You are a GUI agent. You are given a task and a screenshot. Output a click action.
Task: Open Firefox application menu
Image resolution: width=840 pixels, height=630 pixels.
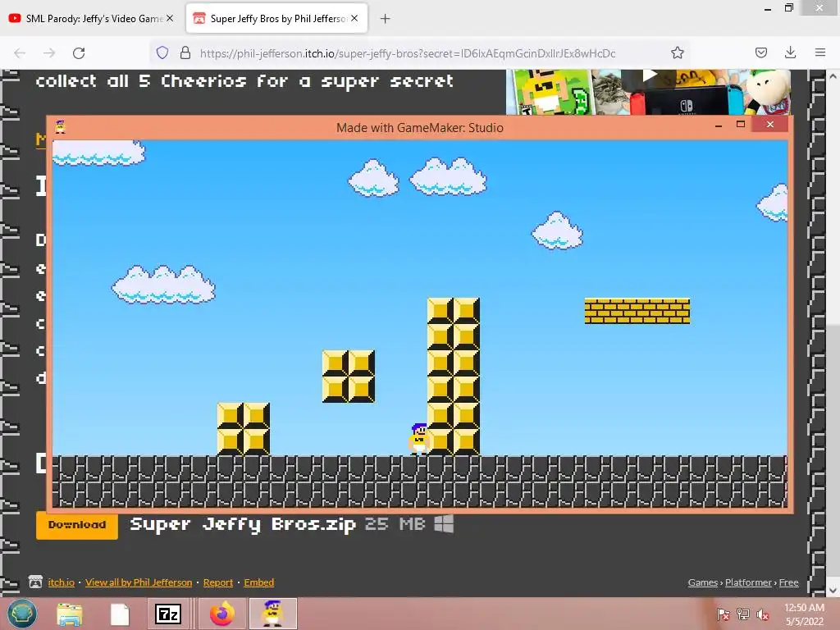820,52
